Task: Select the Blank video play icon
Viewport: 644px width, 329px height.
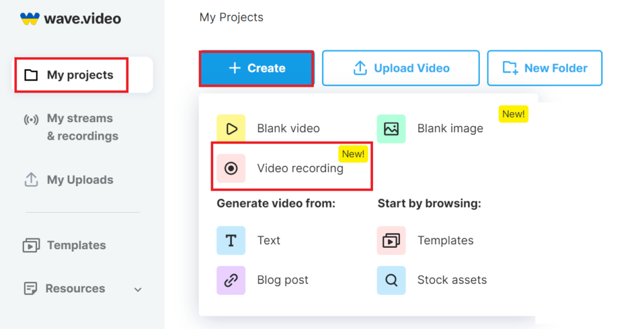Action: click(x=231, y=129)
